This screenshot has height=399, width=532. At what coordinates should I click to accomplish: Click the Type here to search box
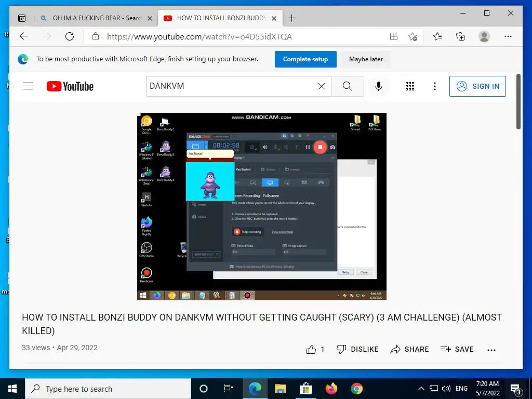coord(108,389)
